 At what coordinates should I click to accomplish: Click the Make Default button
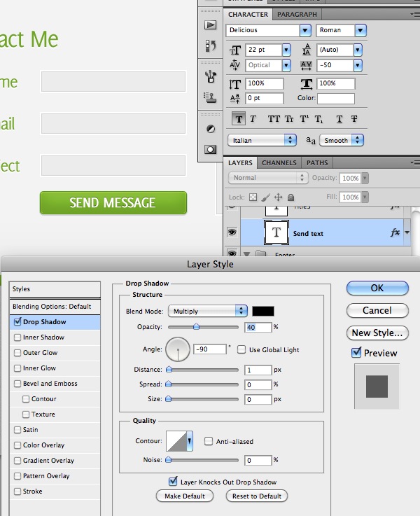point(185,496)
